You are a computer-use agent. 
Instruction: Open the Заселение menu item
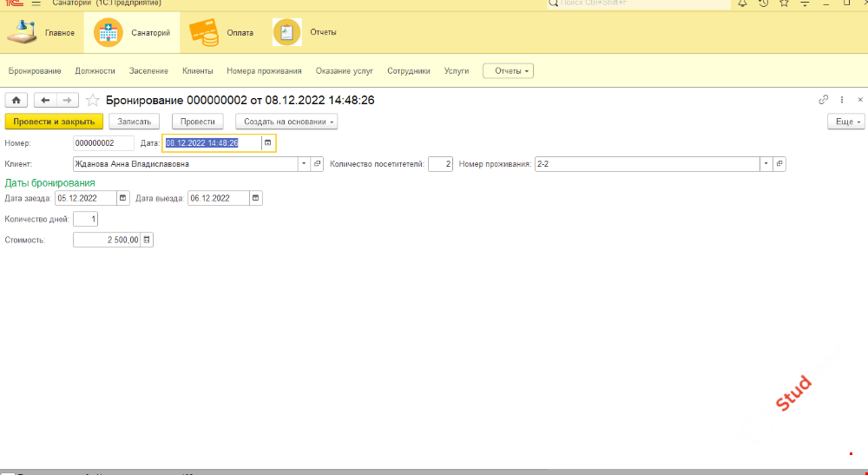tap(148, 71)
